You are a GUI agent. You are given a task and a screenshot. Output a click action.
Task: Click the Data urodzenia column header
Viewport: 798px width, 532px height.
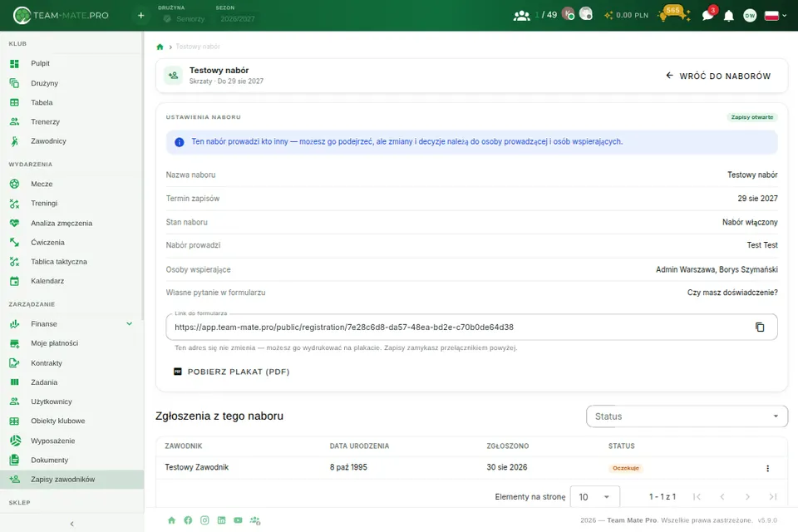(359, 446)
